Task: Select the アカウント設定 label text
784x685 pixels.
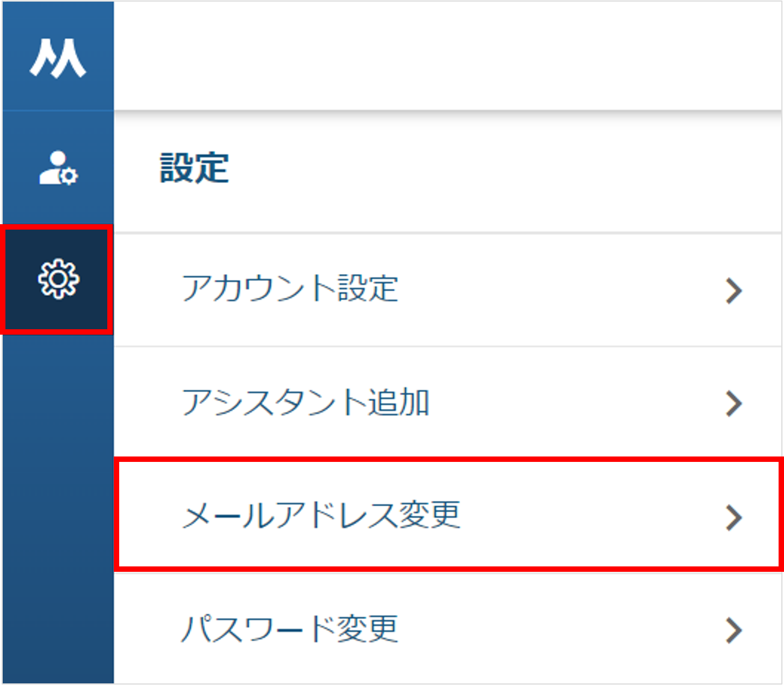Action: pos(290,288)
